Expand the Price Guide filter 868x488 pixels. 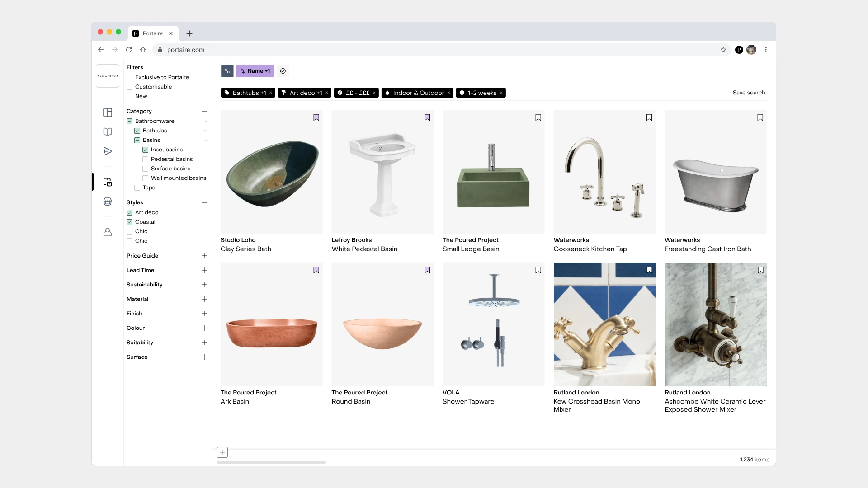click(204, 256)
